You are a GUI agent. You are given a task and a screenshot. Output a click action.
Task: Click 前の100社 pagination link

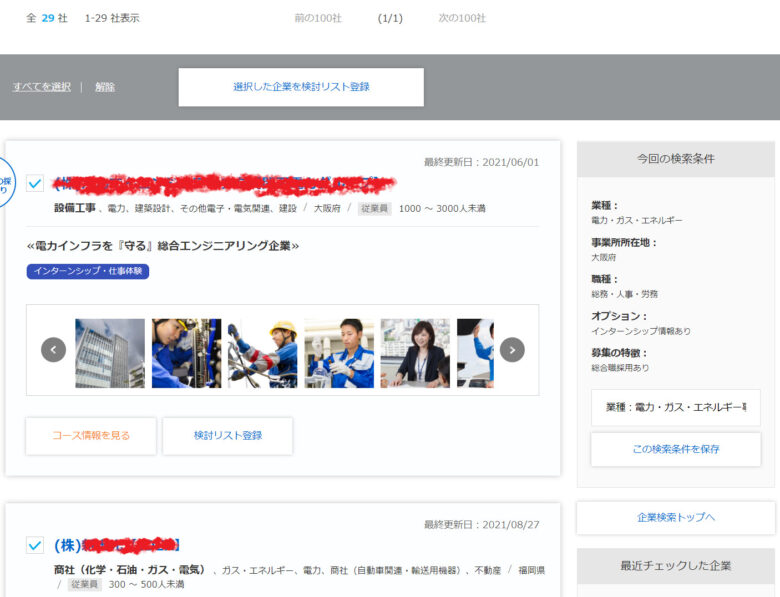tap(318, 18)
